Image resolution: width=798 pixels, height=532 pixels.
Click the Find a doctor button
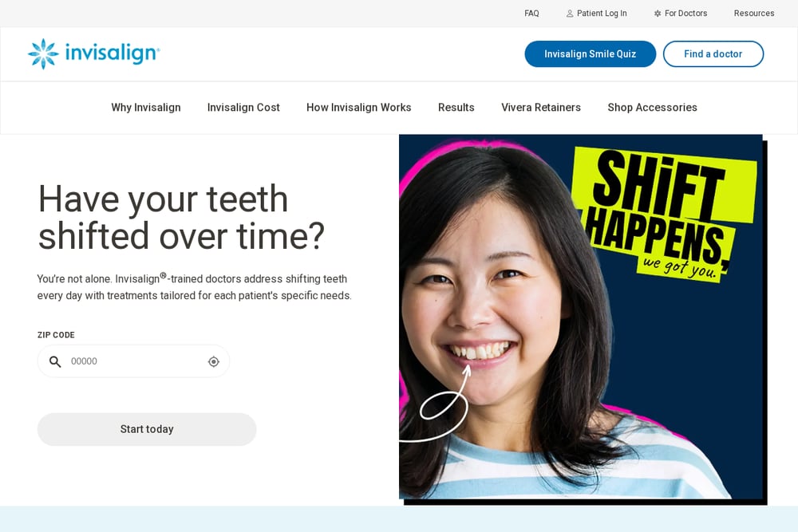click(713, 54)
